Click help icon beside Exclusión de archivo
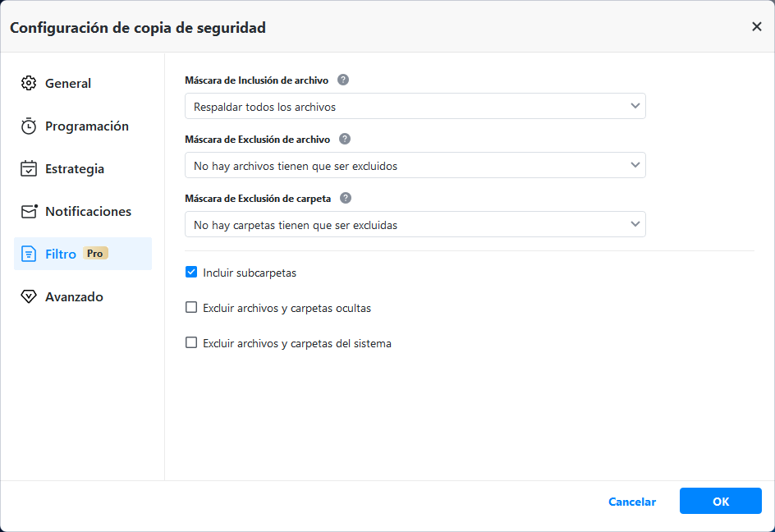 click(345, 140)
